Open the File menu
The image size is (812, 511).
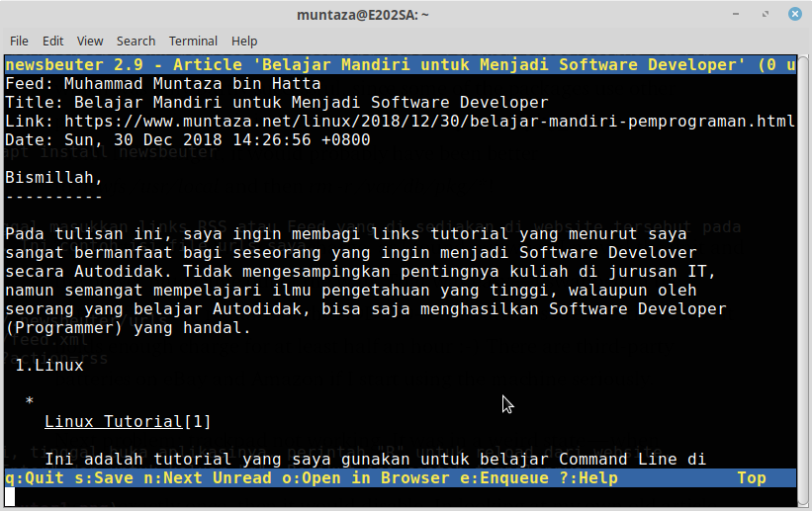pyautogui.click(x=19, y=41)
